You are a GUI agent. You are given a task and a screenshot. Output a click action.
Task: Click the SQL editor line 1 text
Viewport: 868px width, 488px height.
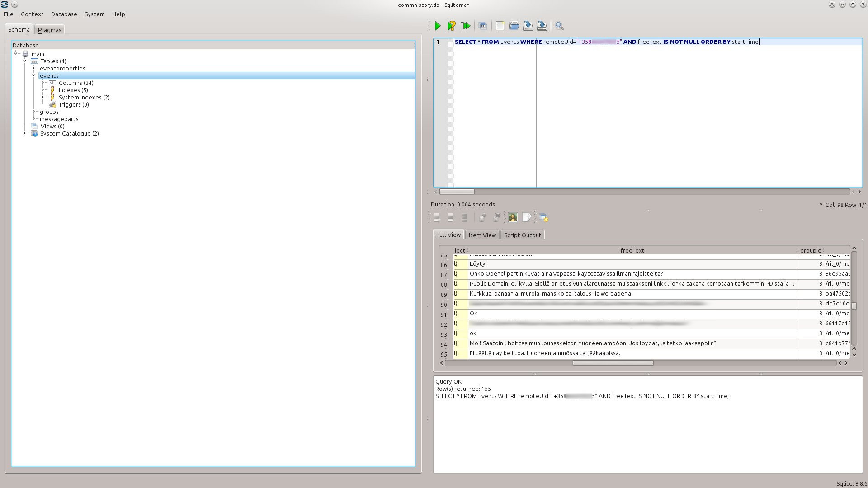(x=607, y=42)
